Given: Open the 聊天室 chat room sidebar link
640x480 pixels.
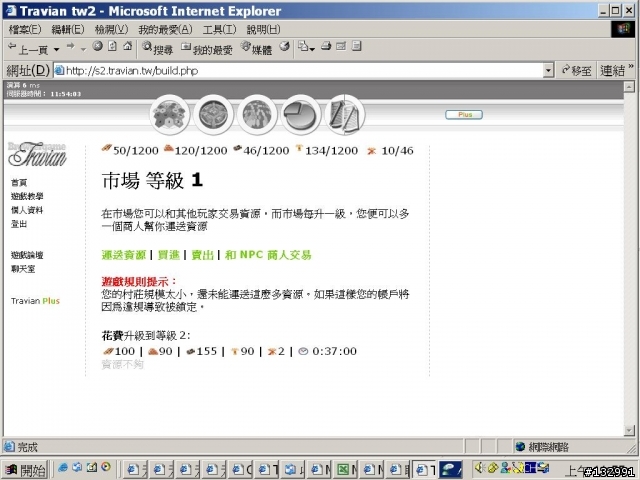Looking at the screenshot, I should 23,269.
